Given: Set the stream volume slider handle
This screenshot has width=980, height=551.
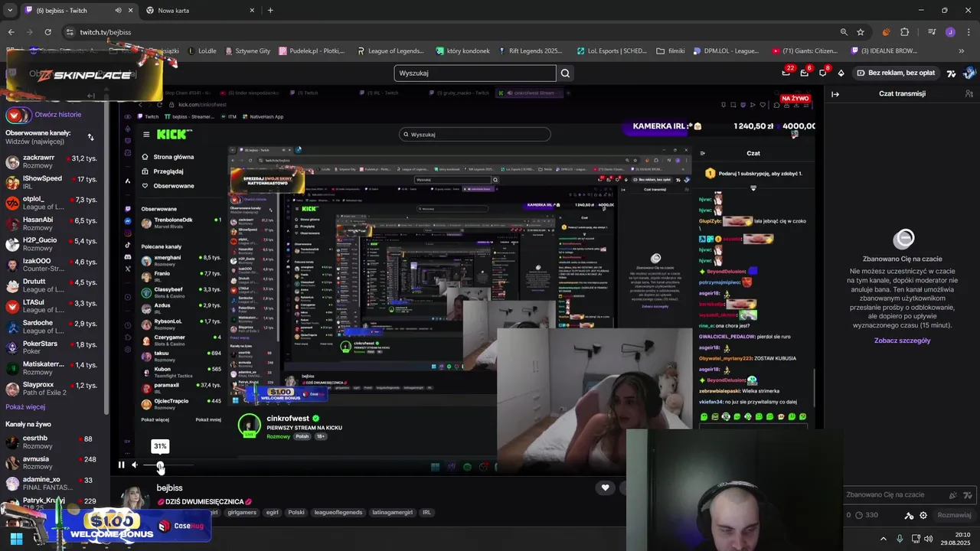Looking at the screenshot, I should (160, 465).
